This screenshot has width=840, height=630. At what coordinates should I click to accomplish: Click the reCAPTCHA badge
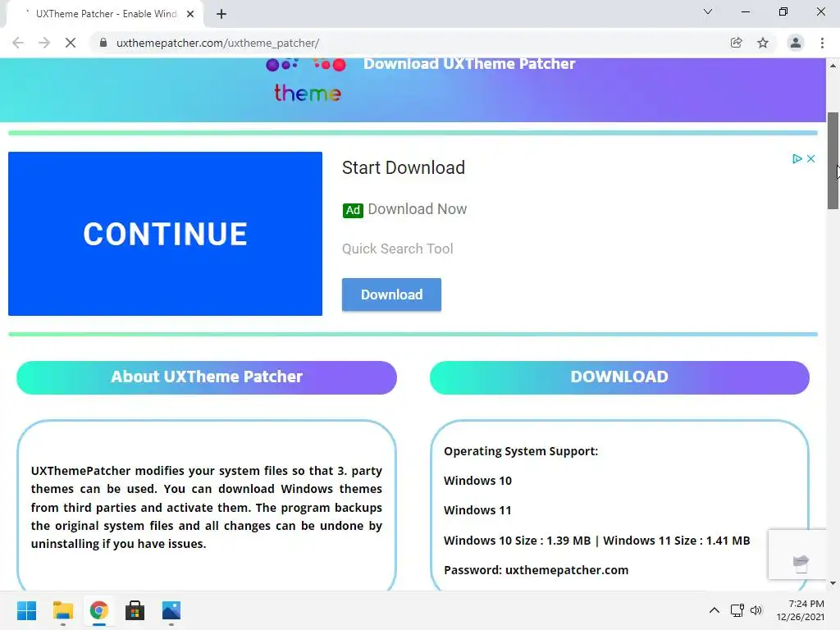pos(798,555)
